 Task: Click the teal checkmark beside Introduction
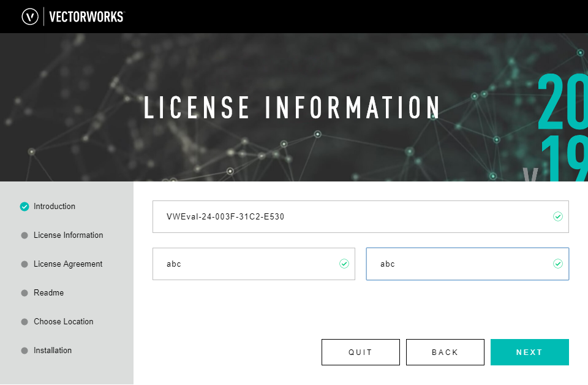24,207
